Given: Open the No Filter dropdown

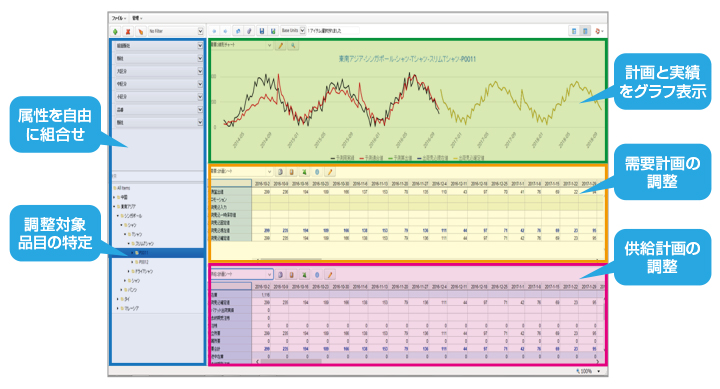Looking at the screenshot, I should (176, 31).
